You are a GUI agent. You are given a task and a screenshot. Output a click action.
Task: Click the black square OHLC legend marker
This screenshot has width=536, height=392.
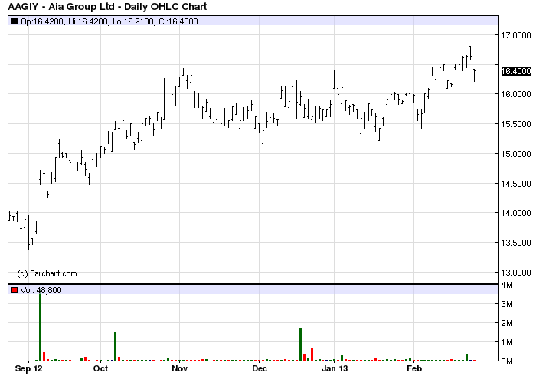(15, 21)
